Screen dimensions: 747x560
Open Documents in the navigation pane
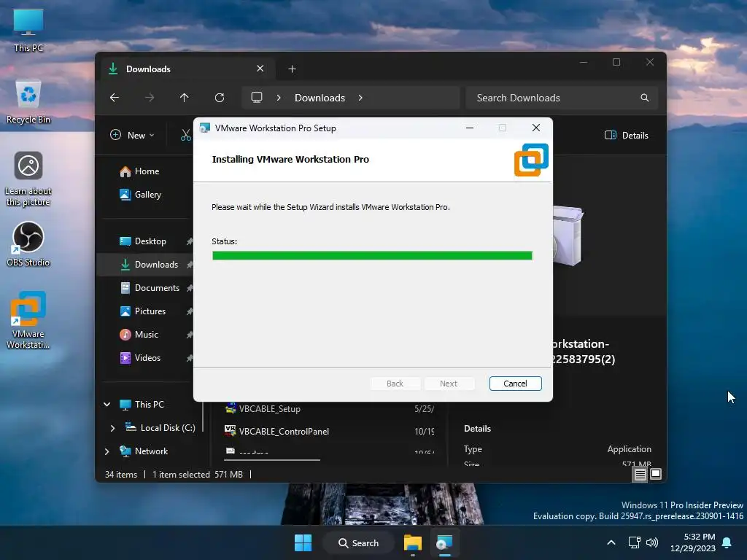tap(158, 287)
